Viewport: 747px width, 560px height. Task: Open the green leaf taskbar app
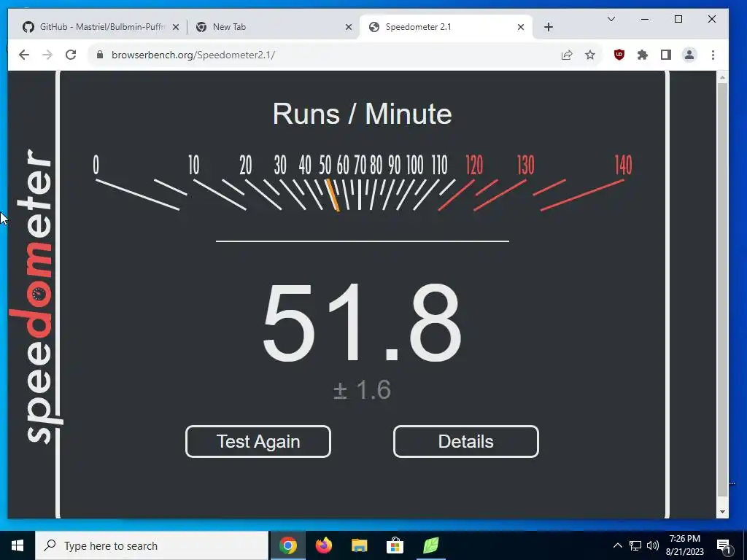click(x=430, y=545)
